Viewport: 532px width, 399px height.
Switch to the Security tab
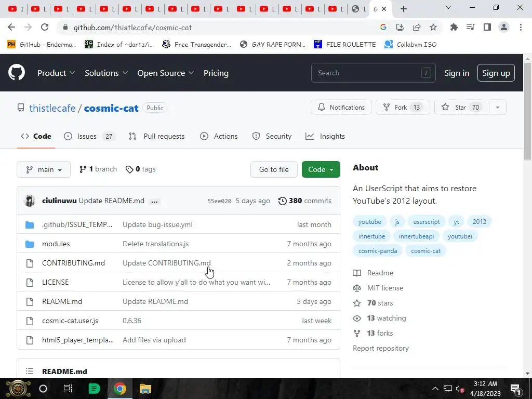[x=272, y=136]
